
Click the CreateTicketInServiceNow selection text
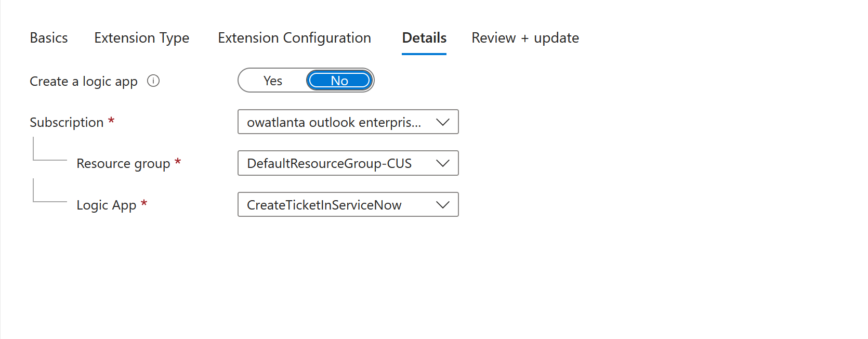pos(324,205)
